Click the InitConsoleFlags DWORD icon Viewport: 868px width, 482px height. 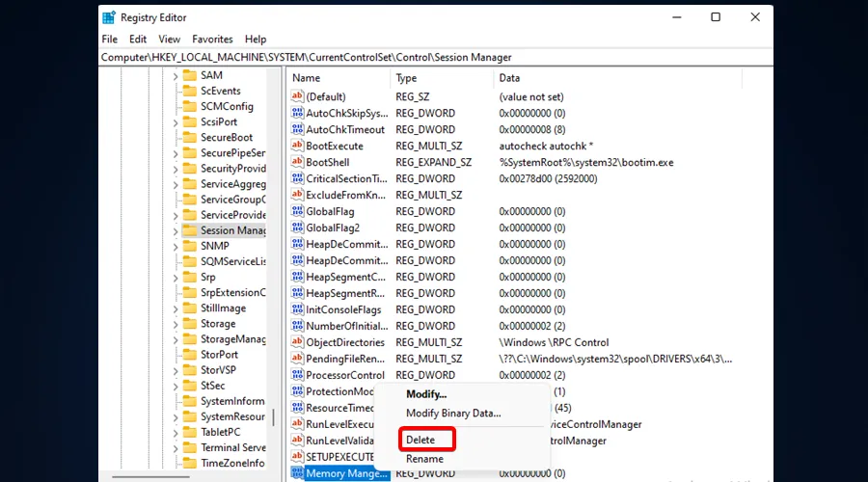coord(297,309)
